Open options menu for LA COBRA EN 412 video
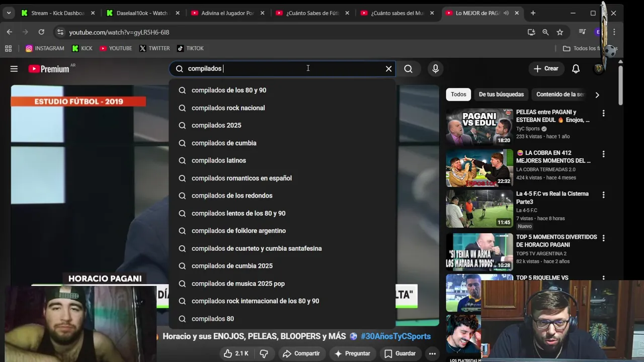 pyautogui.click(x=603, y=154)
